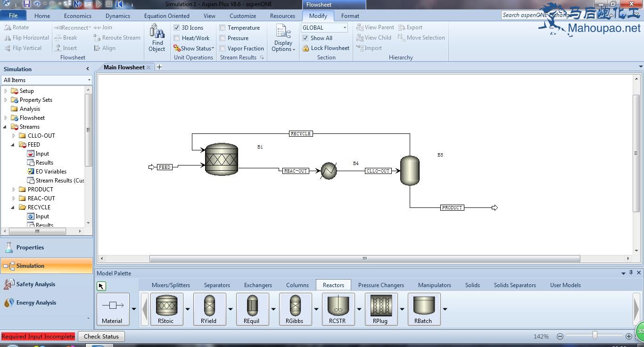Add a new flowsheet tab with plus icon
This screenshot has height=347, width=644.
click(x=159, y=67)
